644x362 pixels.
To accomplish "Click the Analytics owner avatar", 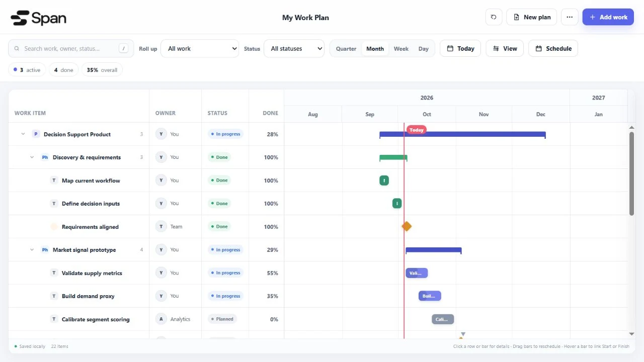I will pos(161,319).
